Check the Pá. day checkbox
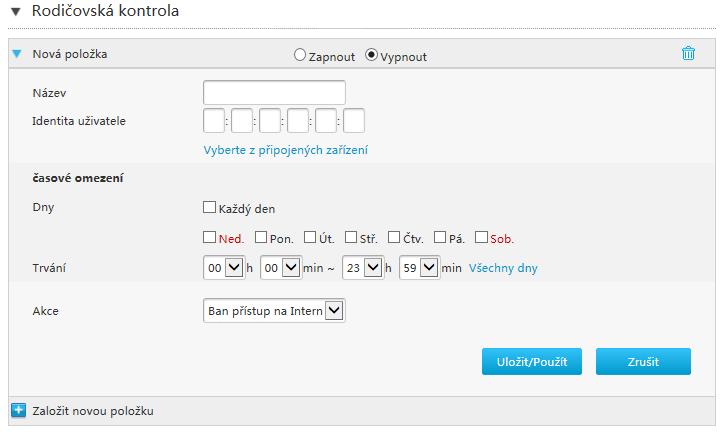Image resolution: width=724 pixels, height=435 pixels. (x=440, y=237)
